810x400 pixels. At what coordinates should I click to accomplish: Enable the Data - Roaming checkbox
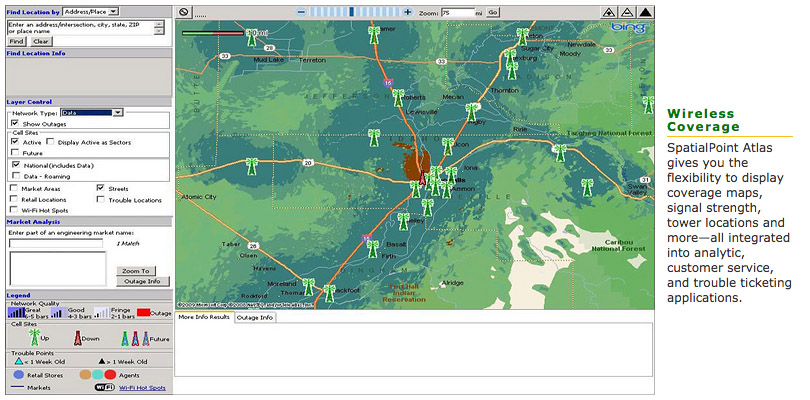pos(15,176)
